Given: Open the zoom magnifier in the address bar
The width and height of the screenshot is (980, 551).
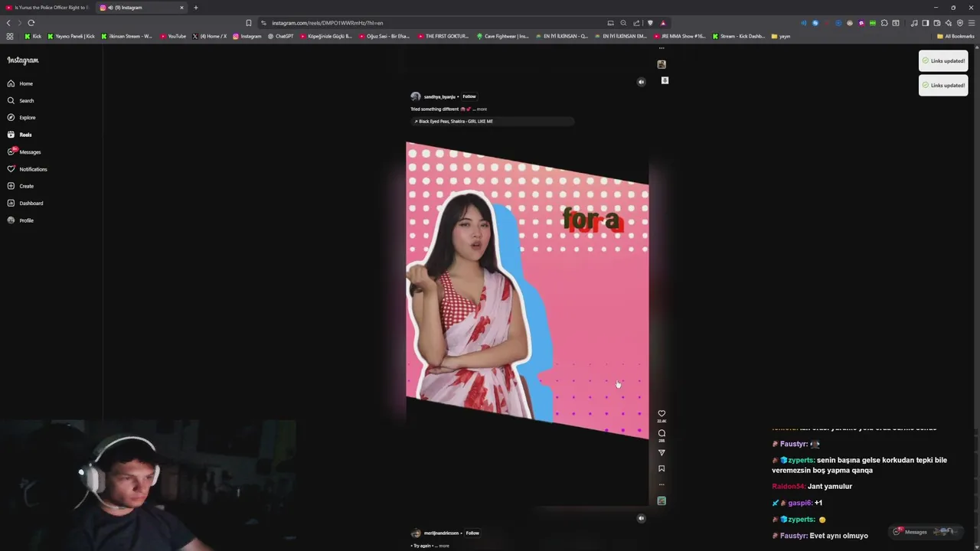Looking at the screenshot, I should coord(623,23).
